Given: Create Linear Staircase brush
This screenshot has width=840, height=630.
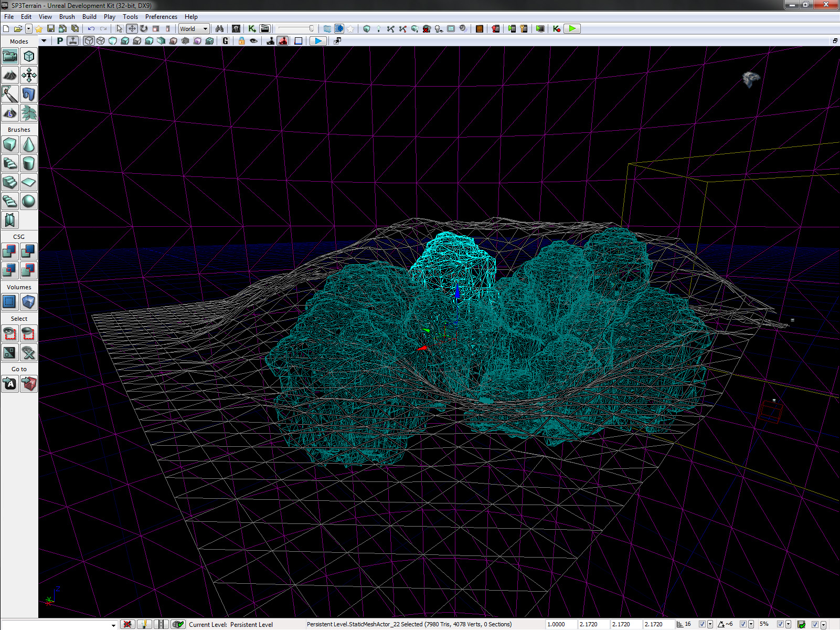Looking at the screenshot, I should tap(10, 182).
